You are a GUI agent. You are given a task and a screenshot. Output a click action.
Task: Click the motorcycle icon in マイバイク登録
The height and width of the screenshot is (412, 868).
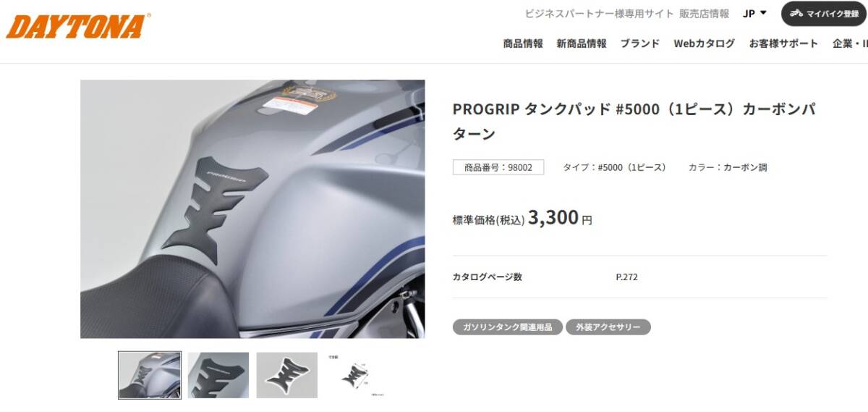(x=796, y=14)
